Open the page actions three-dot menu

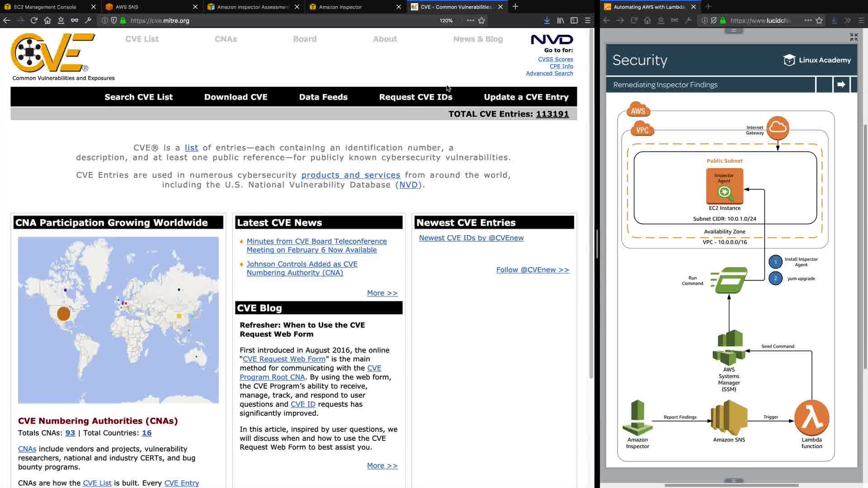click(470, 20)
